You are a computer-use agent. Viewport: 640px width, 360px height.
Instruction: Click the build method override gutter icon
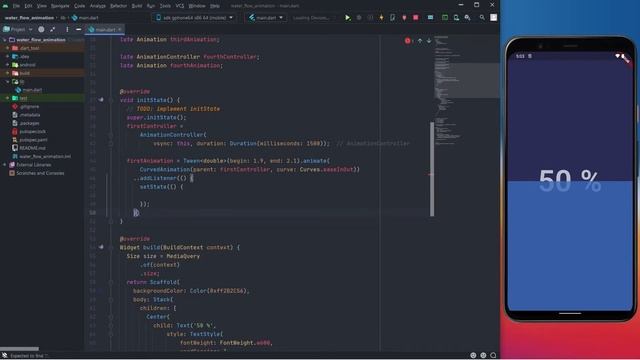click(101, 247)
